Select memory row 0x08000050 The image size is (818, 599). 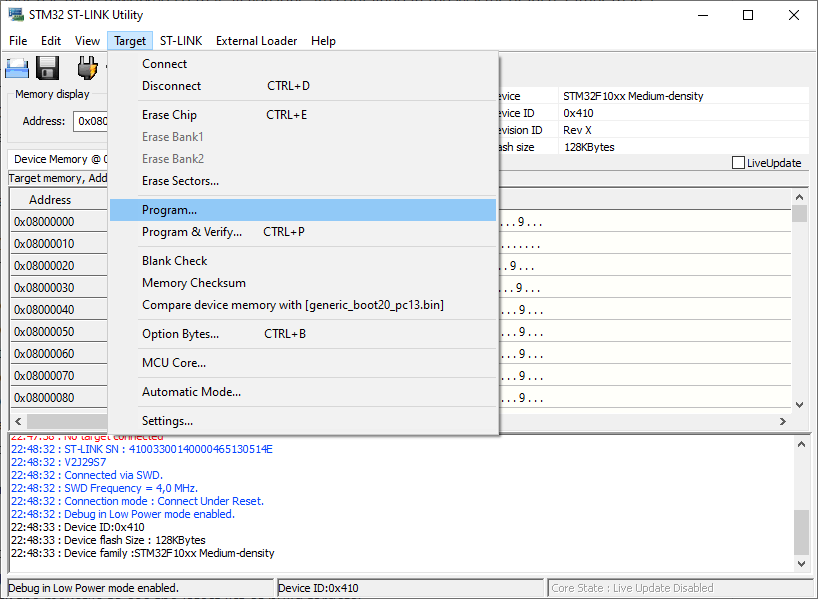[x=58, y=331]
